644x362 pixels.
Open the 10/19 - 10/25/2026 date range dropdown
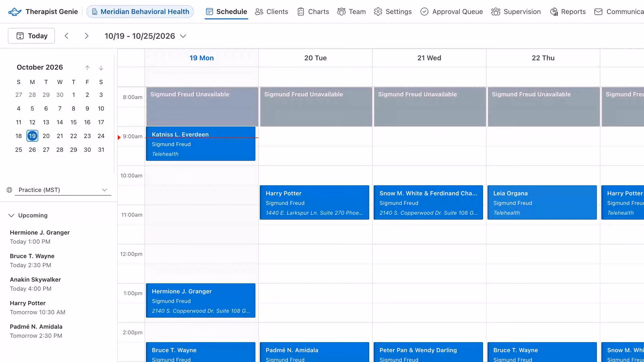(x=145, y=36)
